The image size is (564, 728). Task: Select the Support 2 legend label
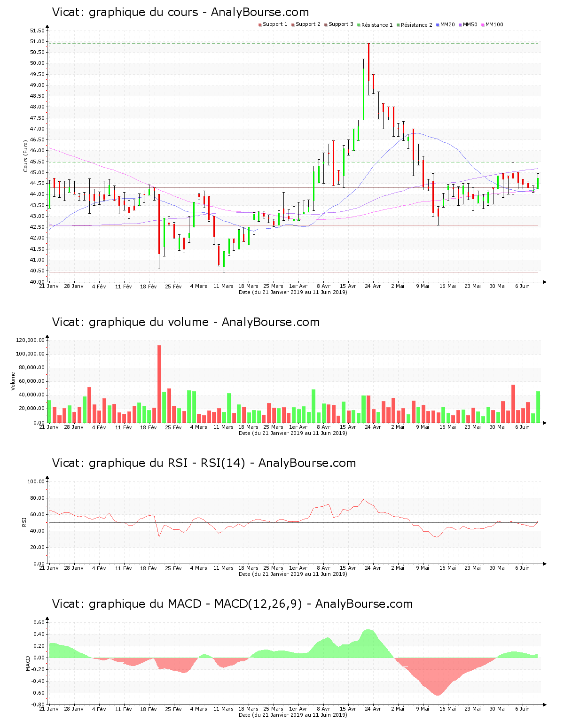[x=308, y=24]
